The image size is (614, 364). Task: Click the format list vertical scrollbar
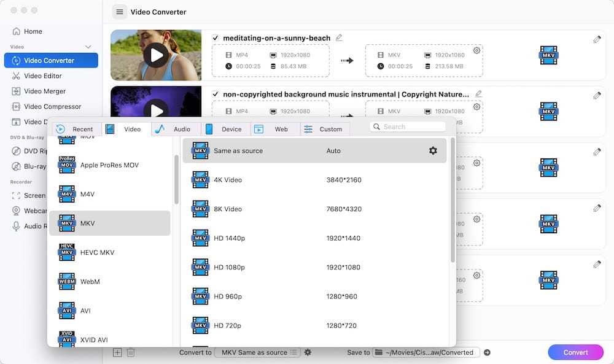coord(177,179)
